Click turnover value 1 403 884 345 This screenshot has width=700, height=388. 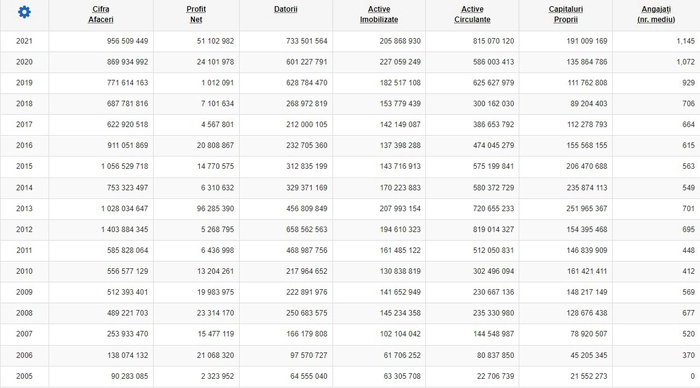click(125, 229)
